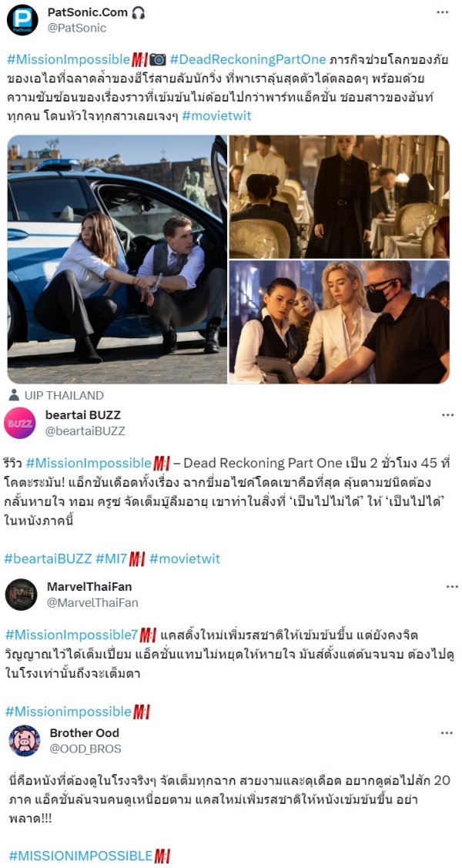
Task: Open #beartaiBUZZ hashtag link
Action: (x=48, y=558)
